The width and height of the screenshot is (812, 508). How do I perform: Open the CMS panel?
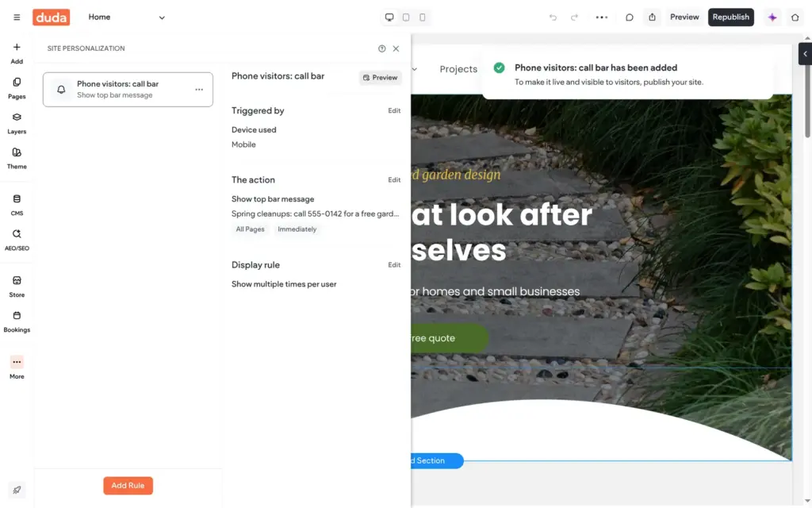[17, 206]
